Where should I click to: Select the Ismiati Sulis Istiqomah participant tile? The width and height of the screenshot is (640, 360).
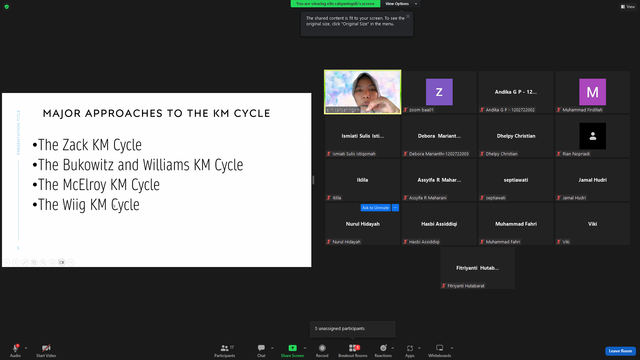tap(363, 136)
